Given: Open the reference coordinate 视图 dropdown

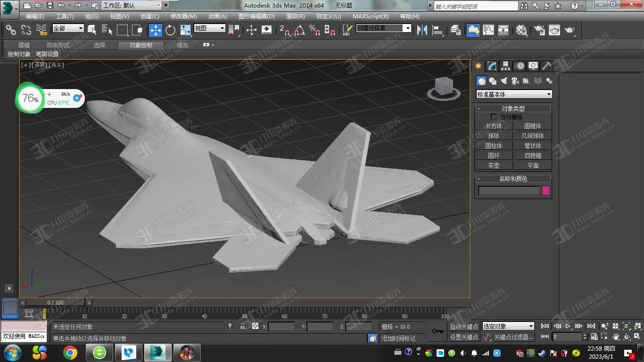Looking at the screenshot, I should (209, 28).
